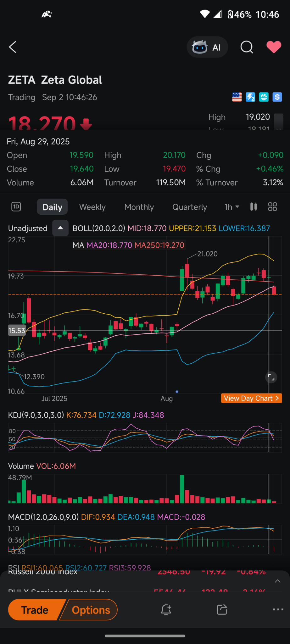Expand the quote details next to High

(x=279, y=121)
